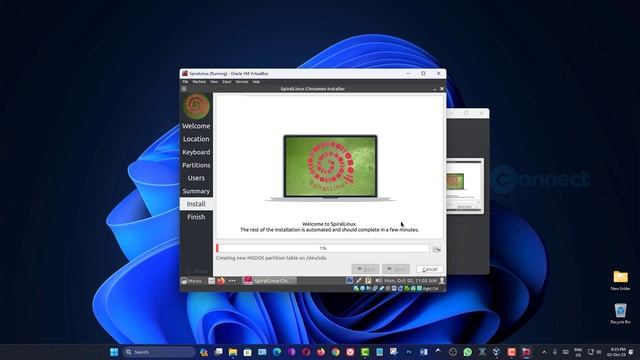Viewport: 640px width, 360px height.
Task: Click the Cancel button in installer
Action: click(x=430, y=269)
